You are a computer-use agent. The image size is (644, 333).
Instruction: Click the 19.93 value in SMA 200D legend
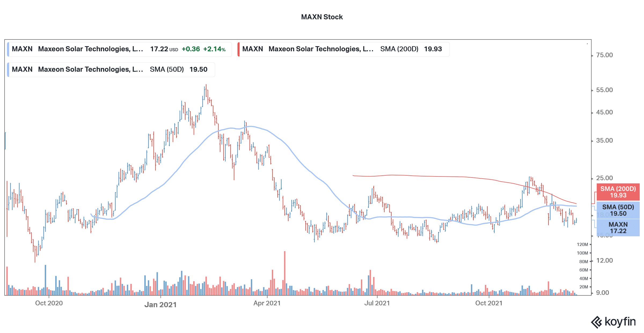coord(433,49)
